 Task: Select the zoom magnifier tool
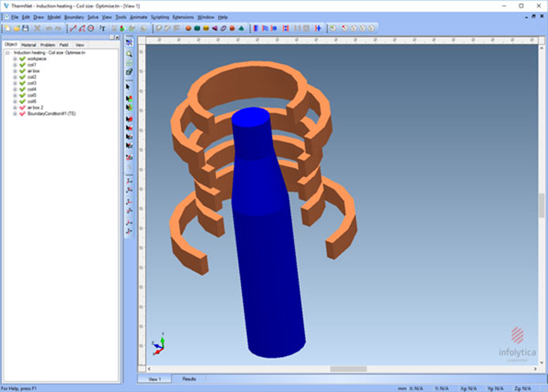tap(129, 55)
